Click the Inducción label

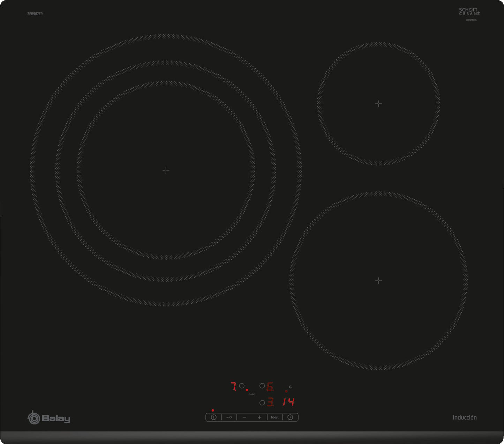465,417
